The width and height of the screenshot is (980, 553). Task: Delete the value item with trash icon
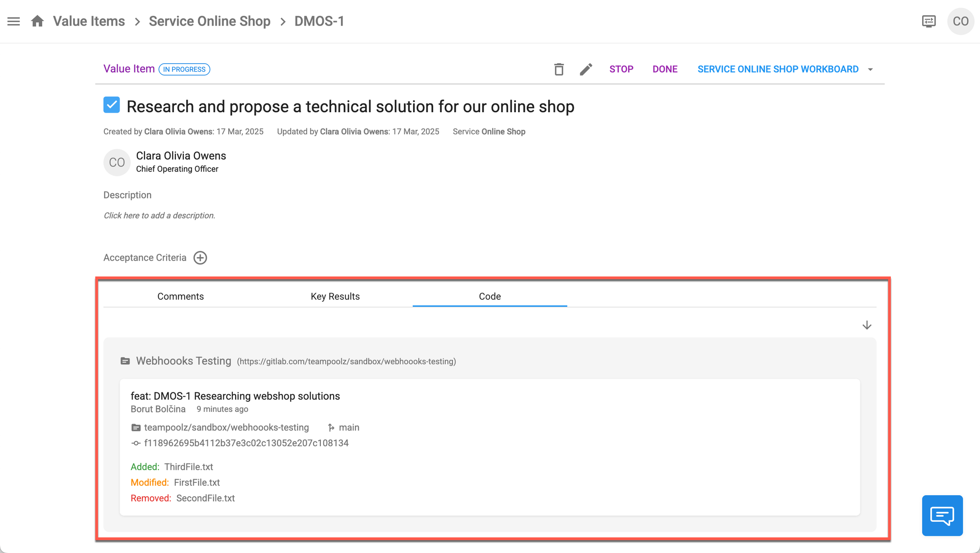pos(559,69)
